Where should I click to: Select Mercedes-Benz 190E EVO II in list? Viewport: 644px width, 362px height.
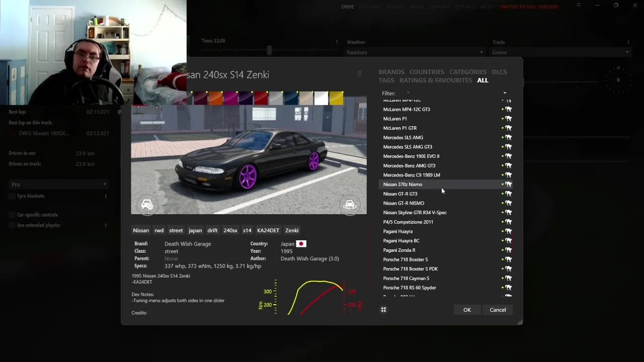446,156
